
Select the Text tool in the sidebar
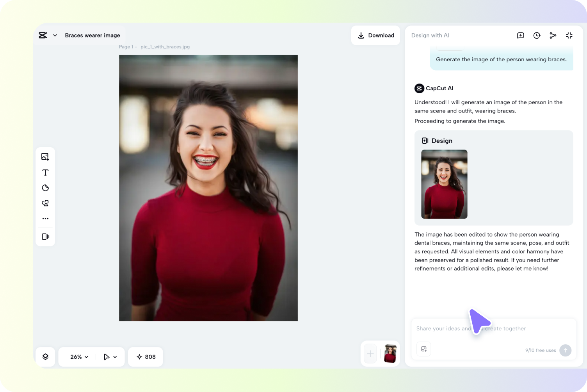pos(45,172)
